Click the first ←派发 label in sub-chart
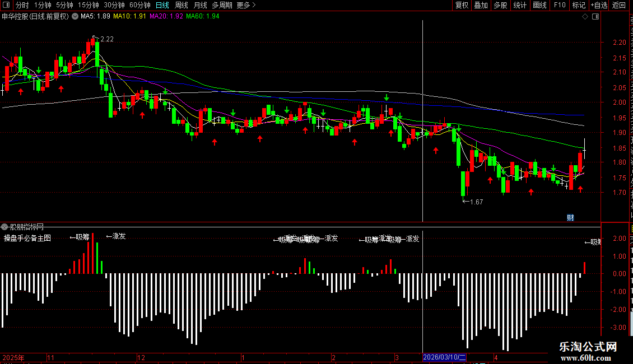 pyautogui.click(x=116, y=236)
